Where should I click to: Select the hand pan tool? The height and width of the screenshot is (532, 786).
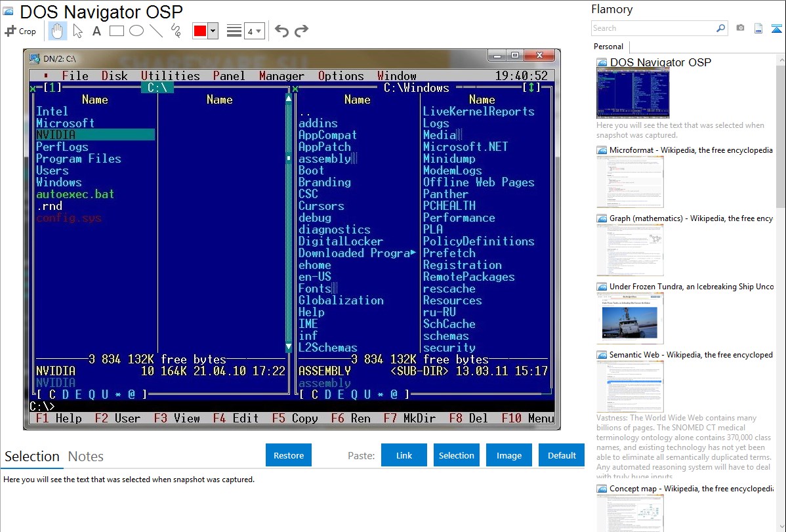[x=57, y=31]
